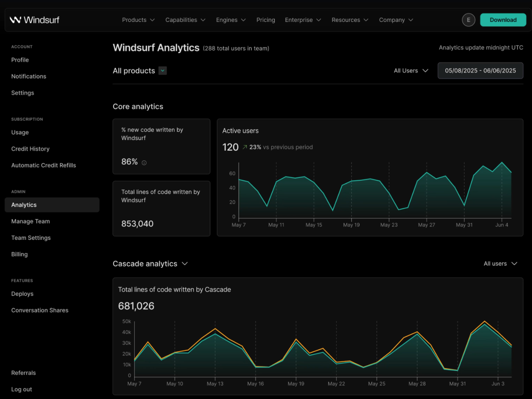
Task: Click the Jun 3 label on Cascade chart
Action: [498, 384]
